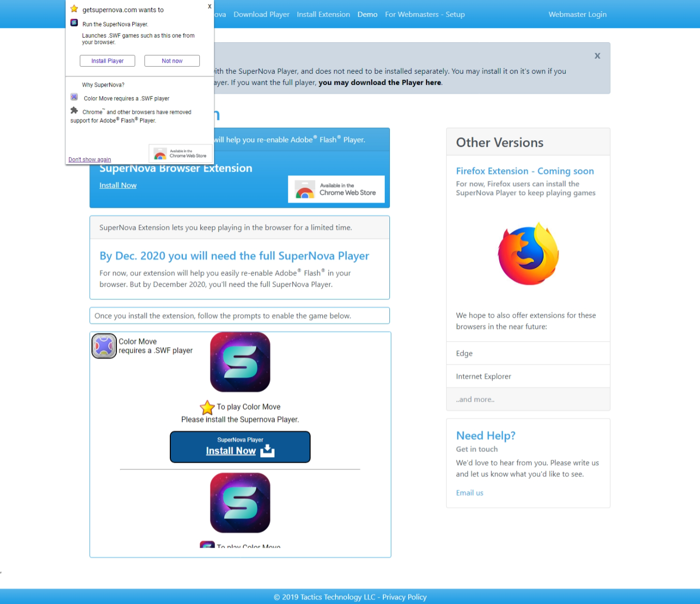Select the Edge row under Other Versions
Screen dimensions: 700x604
(x=528, y=353)
